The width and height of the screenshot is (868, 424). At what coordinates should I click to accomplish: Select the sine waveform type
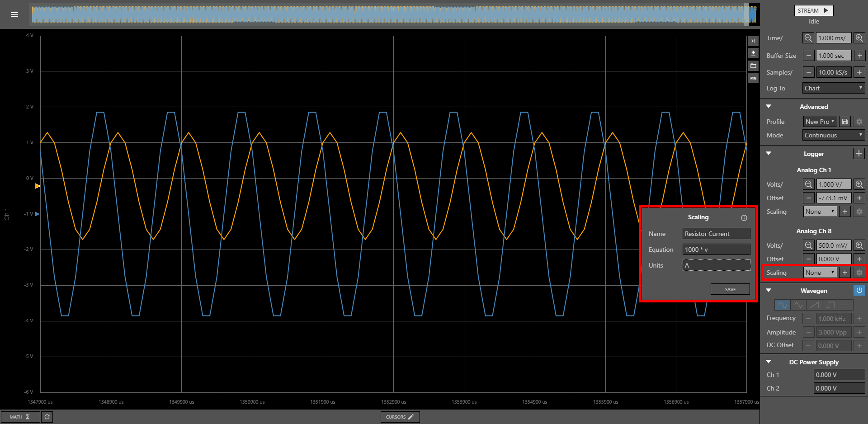[783, 305]
